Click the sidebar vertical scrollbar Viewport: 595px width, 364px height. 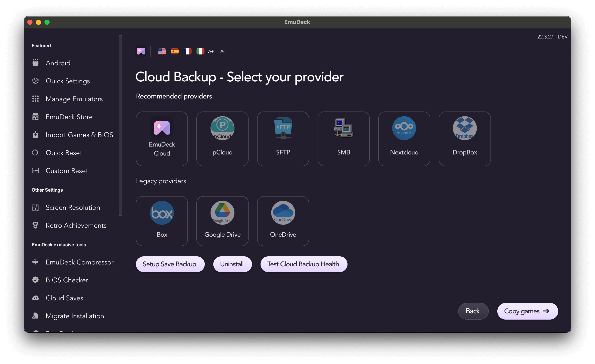tap(121, 126)
